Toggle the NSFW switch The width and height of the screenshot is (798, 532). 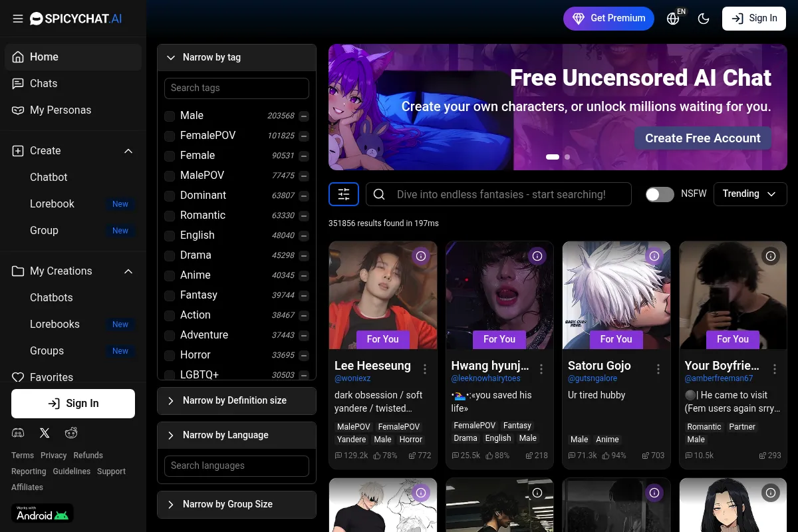[660, 194]
